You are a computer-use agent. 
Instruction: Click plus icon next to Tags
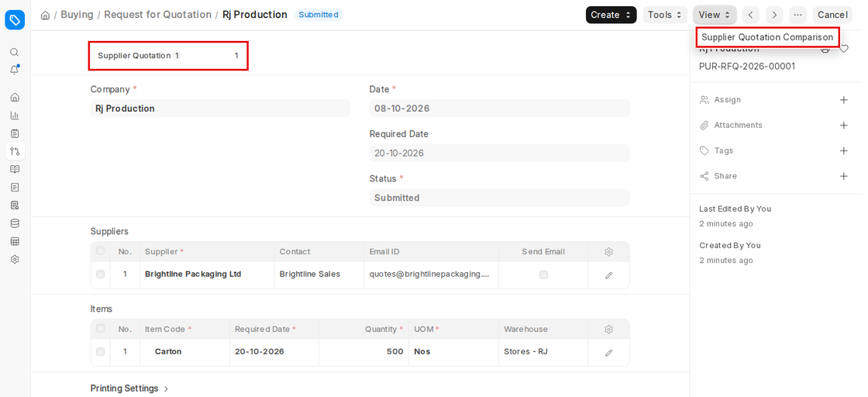click(844, 150)
